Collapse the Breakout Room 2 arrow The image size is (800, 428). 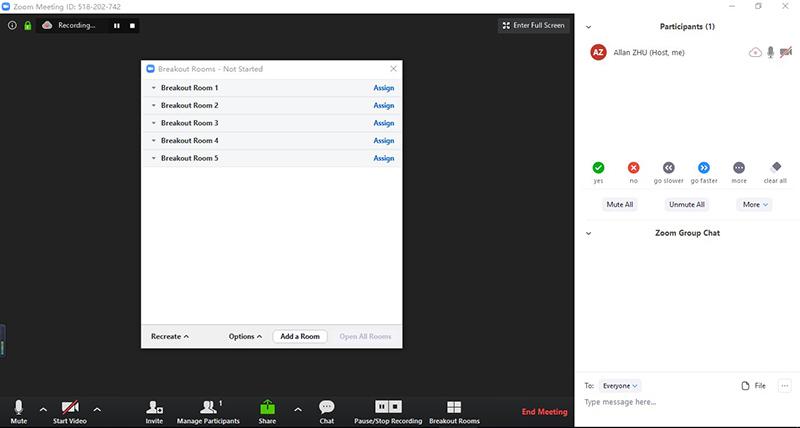pos(154,106)
